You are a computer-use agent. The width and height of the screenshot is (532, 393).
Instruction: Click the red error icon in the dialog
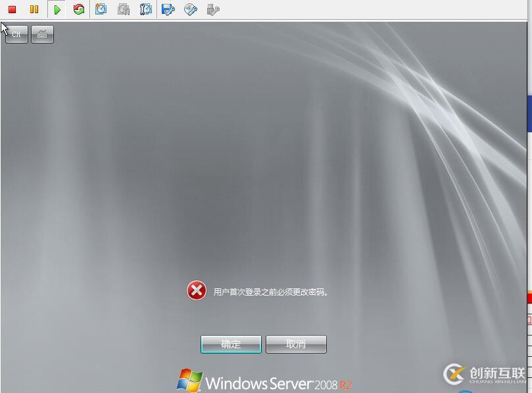tap(195, 290)
